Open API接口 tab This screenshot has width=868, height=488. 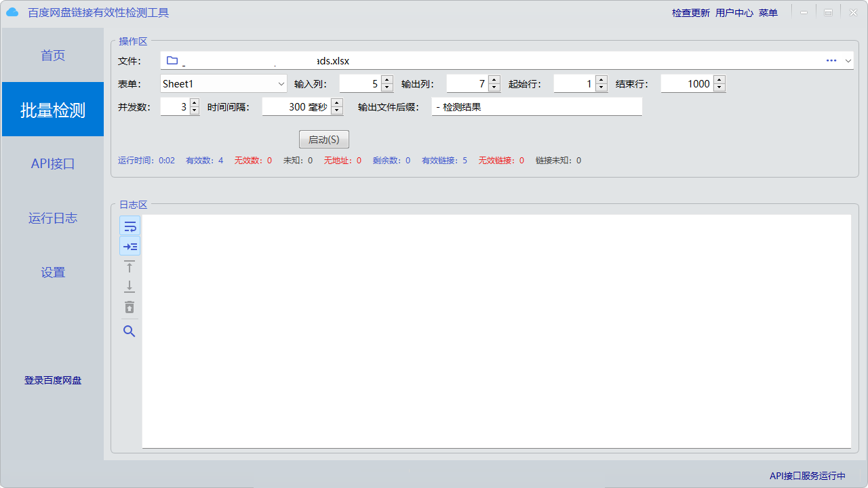(53, 164)
